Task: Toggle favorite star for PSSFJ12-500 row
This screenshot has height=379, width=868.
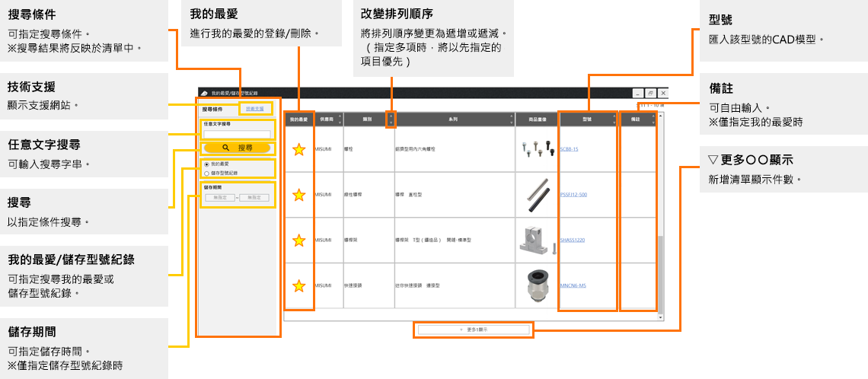Action: coord(299,195)
